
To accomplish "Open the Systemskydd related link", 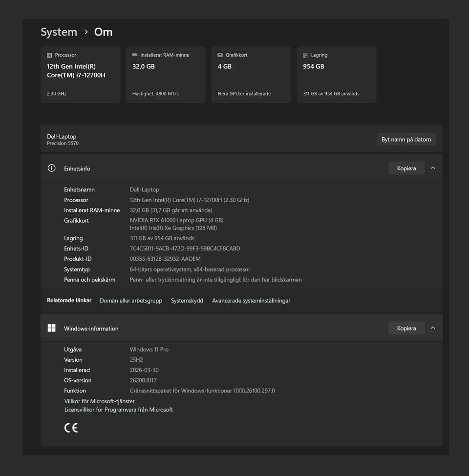I will (187, 301).
